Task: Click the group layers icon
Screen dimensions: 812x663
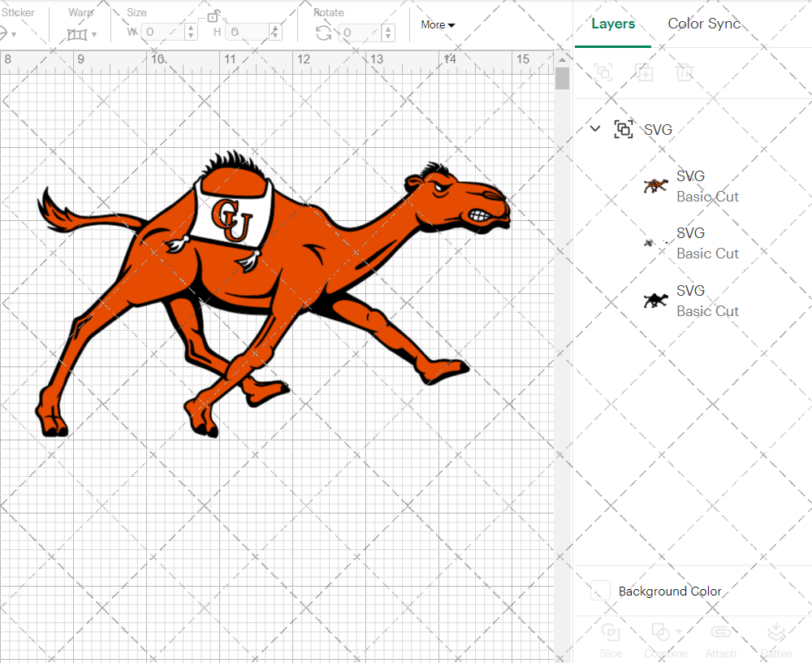Action: pos(603,72)
